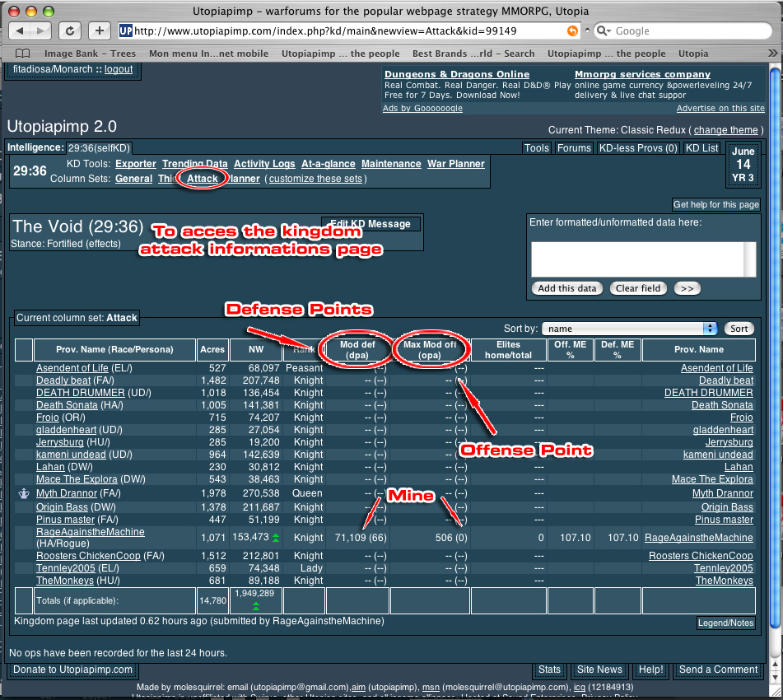Open the 'Best Brands ...rld – Search' bookmark
This screenshot has width=783, height=700.
[x=473, y=54]
